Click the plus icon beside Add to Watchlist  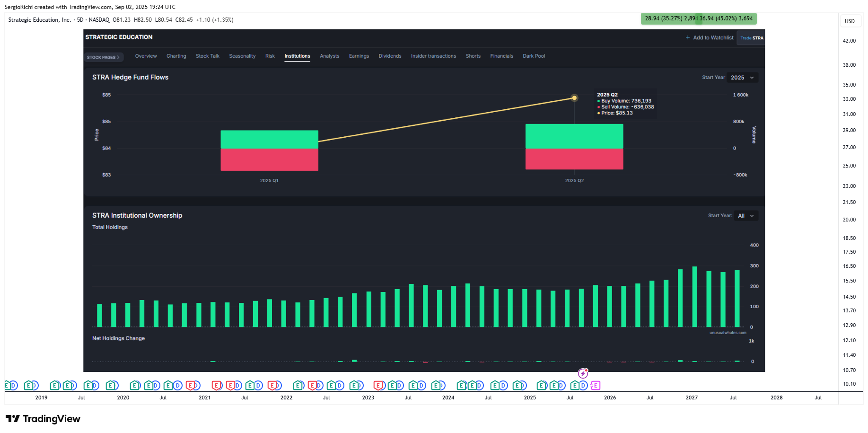click(x=688, y=38)
